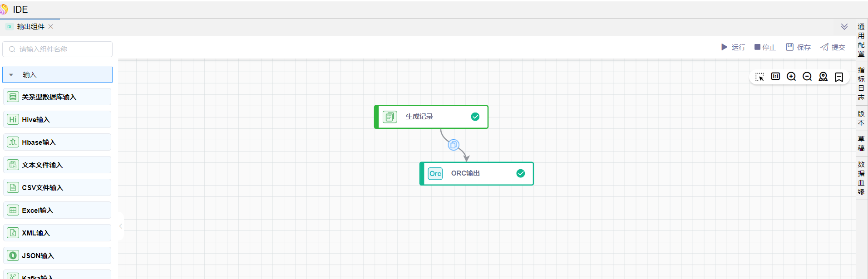
Task: Zoom in on the canvas
Action: pyautogui.click(x=791, y=77)
